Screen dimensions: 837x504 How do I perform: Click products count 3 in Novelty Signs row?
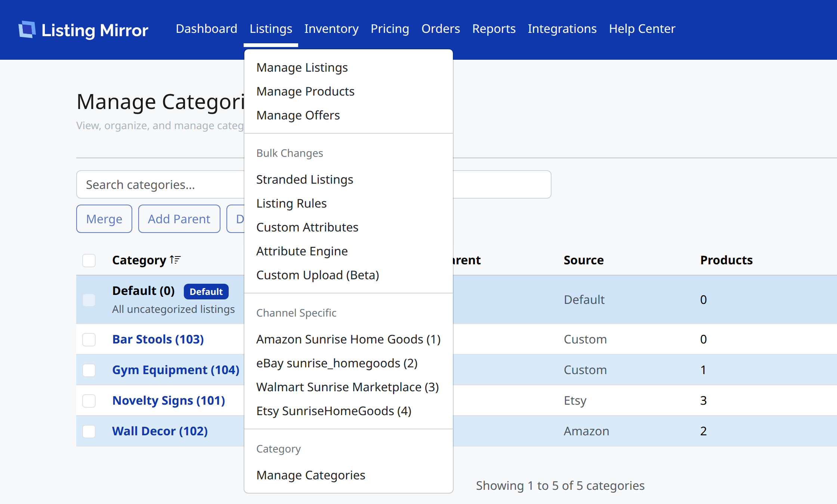click(x=703, y=401)
